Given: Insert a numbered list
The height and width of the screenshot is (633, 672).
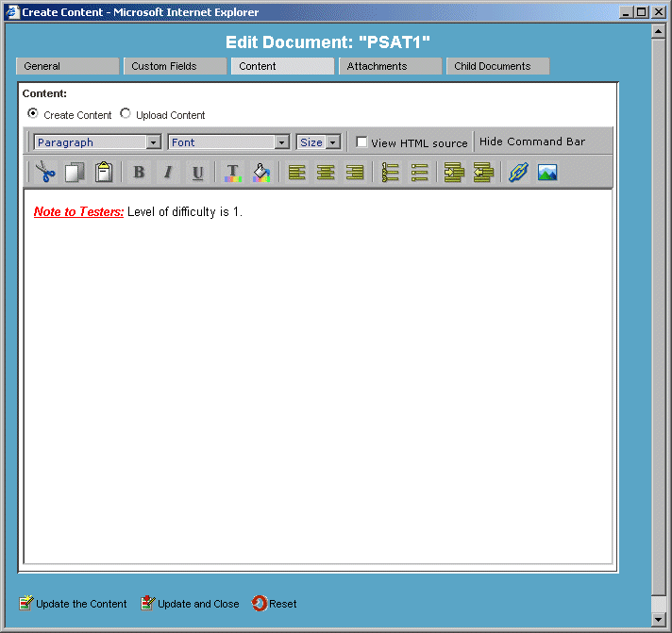Looking at the screenshot, I should 390,173.
